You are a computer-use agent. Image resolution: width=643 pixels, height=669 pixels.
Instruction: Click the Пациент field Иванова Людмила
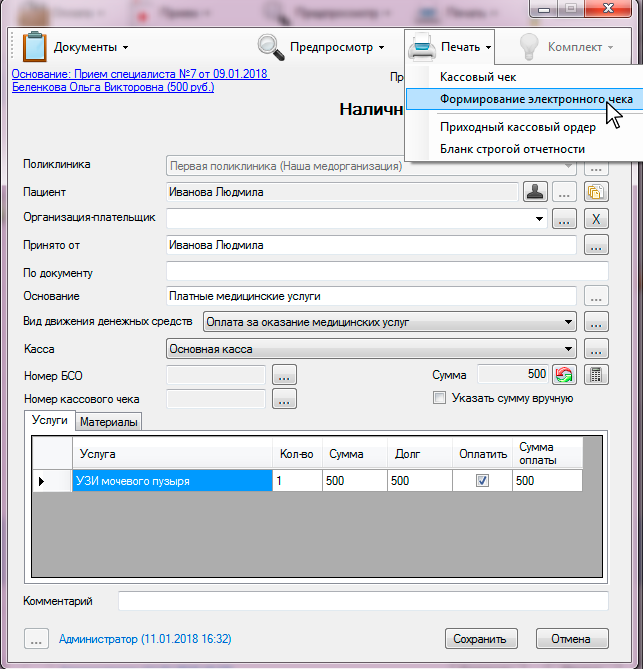[342, 192]
